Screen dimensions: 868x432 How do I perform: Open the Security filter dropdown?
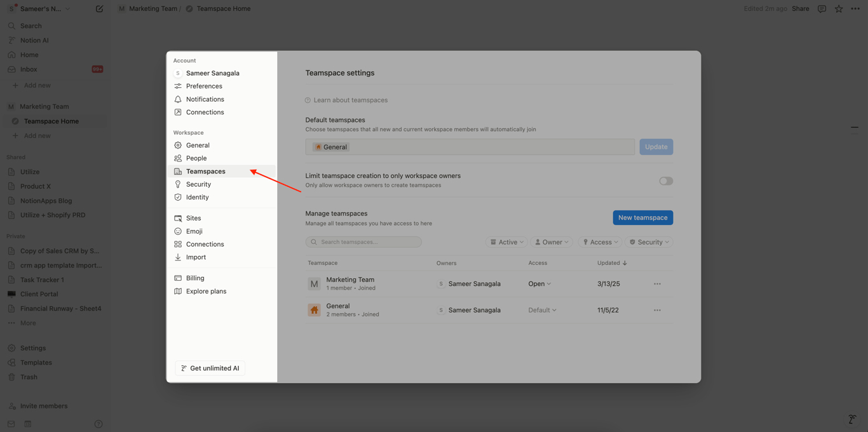point(649,242)
